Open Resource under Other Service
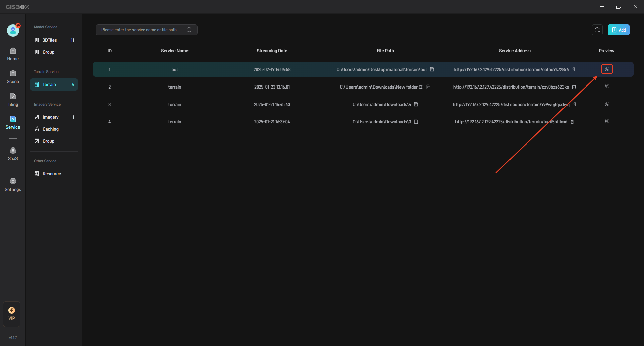This screenshot has height=346, width=644. [52, 174]
